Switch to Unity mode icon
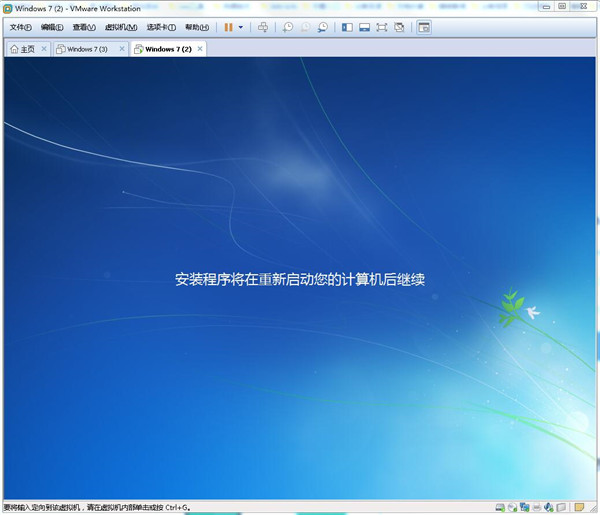 (399, 27)
